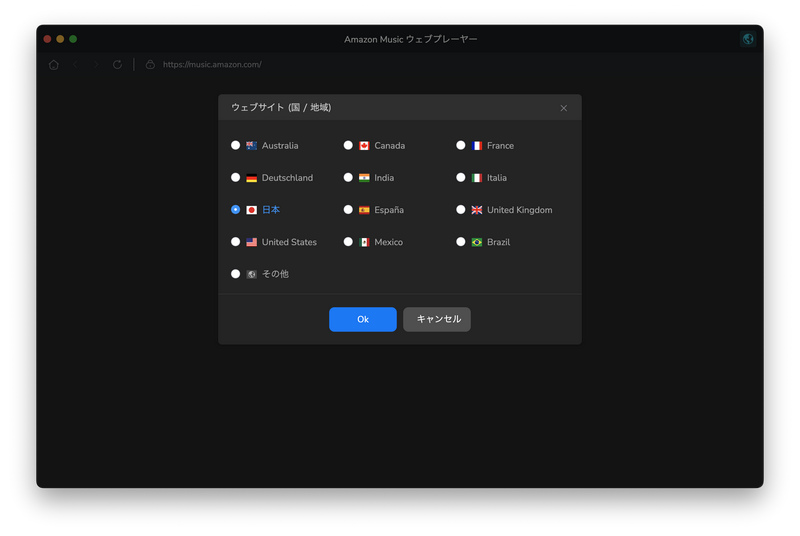Image resolution: width=800 pixels, height=536 pixels.
Task: Click the Amazon Music ウェブプレーヤー window title
Action: 411,39
